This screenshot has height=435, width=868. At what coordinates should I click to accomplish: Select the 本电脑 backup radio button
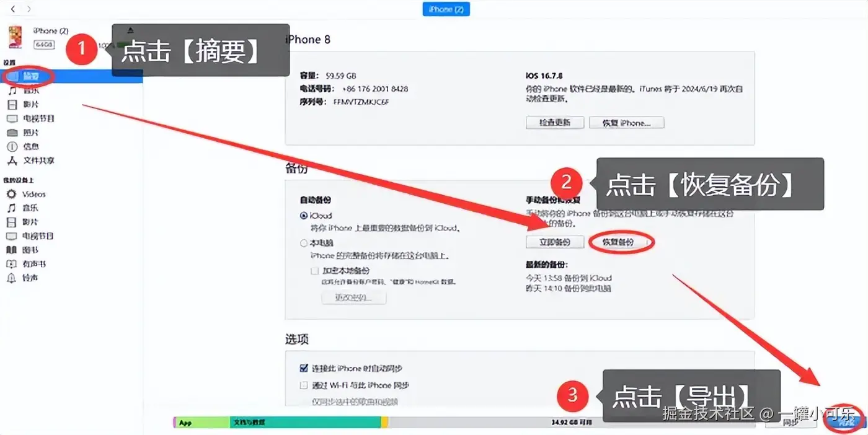pyautogui.click(x=304, y=244)
